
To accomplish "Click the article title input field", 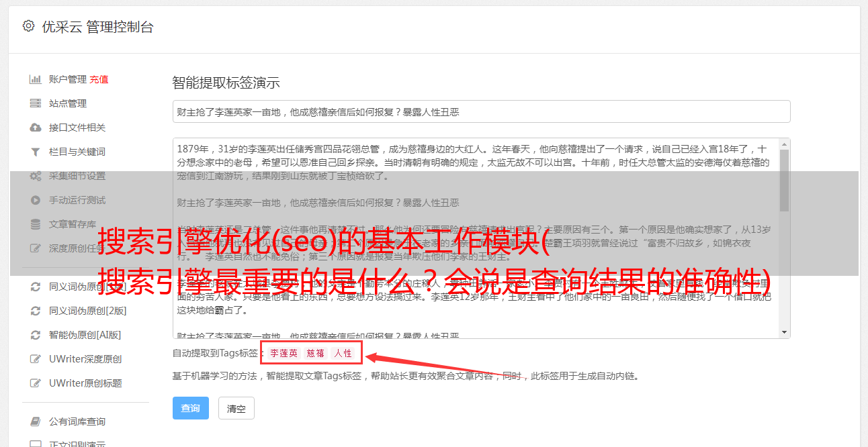I will (481, 111).
